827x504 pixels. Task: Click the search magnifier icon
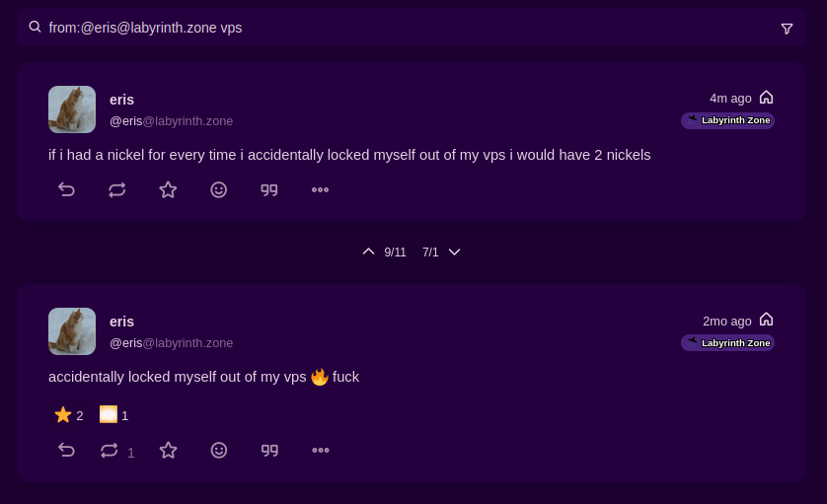tap(36, 28)
